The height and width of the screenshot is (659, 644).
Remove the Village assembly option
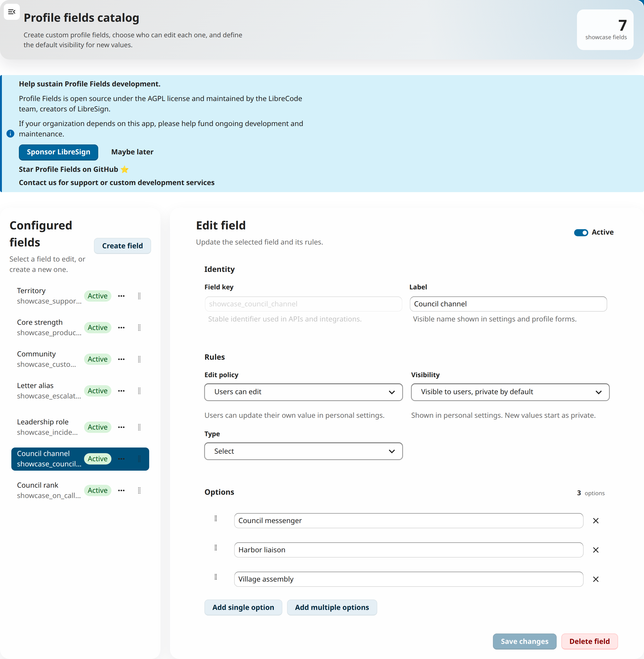tap(596, 579)
